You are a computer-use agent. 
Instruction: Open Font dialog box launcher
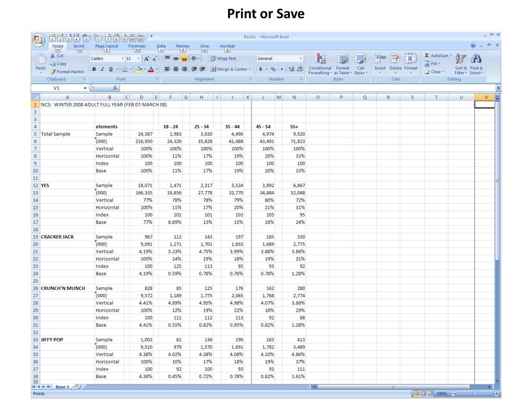pos(157,79)
